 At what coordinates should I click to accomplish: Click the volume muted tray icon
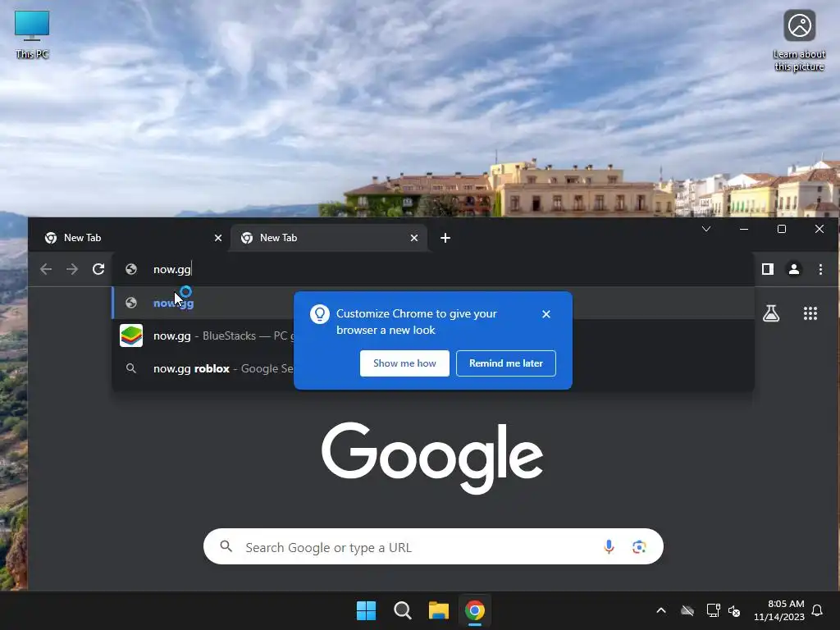pyautogui.click(x=734, y=610)
